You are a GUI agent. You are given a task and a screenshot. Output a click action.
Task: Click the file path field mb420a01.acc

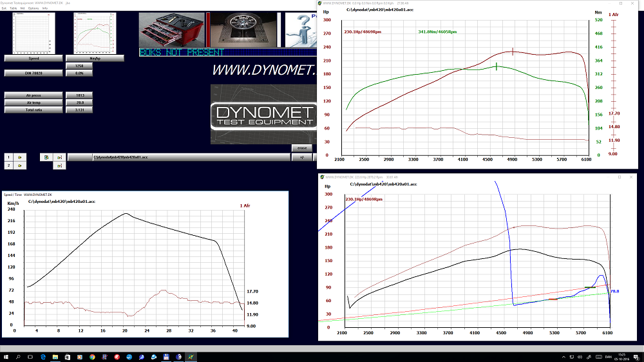[178, 157]
